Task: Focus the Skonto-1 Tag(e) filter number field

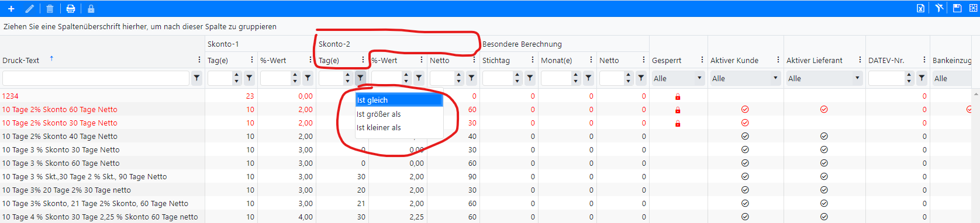Action: pyautogui.click(x=219, y=78)
